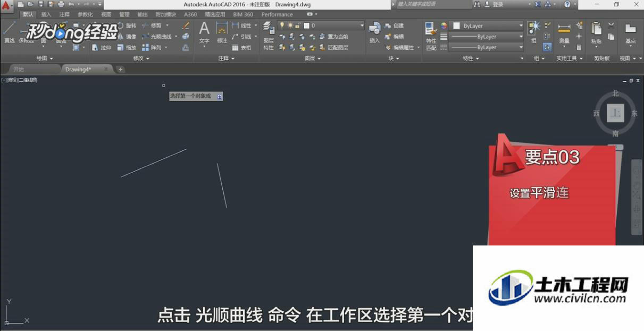644x331 pixels.
Task: Expand the Properties (特性) panel
Action: click(471, 58)
